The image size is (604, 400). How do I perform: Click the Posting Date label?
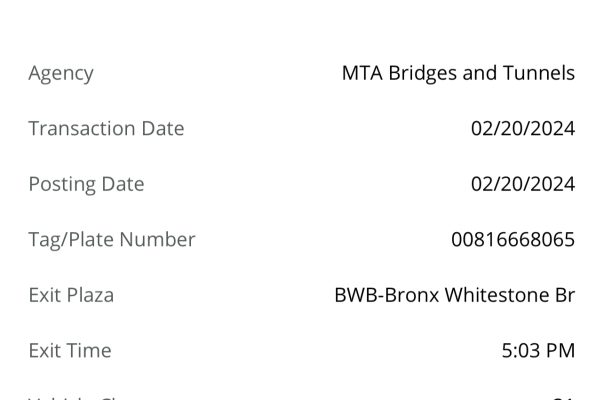coord(86,184)
